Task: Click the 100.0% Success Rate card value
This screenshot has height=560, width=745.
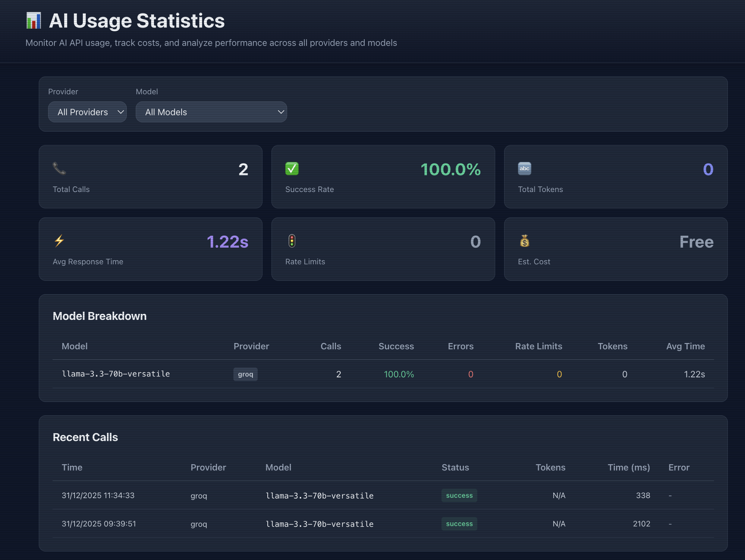Action: point(450,169)
